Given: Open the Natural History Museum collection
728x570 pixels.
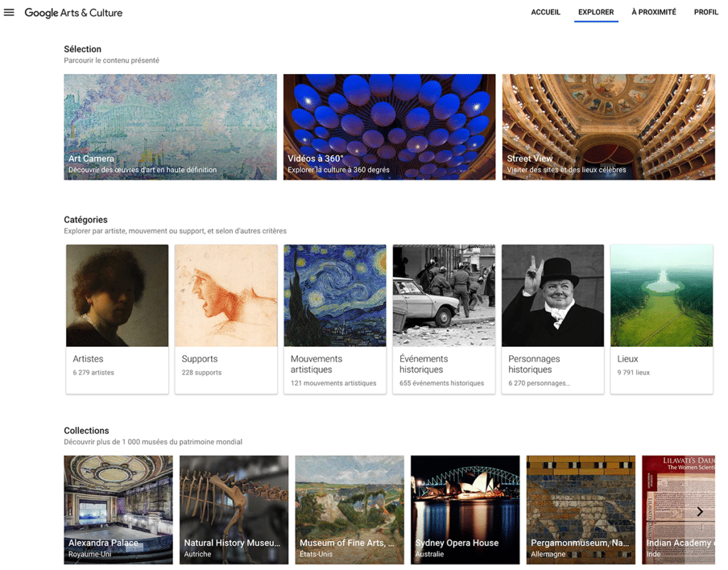Looking at the screenshot, I should click(234, 510).
